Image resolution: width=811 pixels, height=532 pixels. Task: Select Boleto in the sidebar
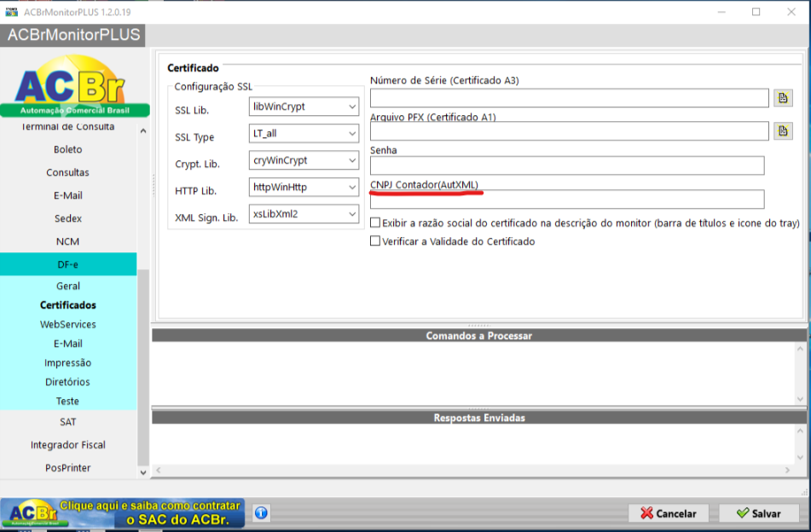67,149
